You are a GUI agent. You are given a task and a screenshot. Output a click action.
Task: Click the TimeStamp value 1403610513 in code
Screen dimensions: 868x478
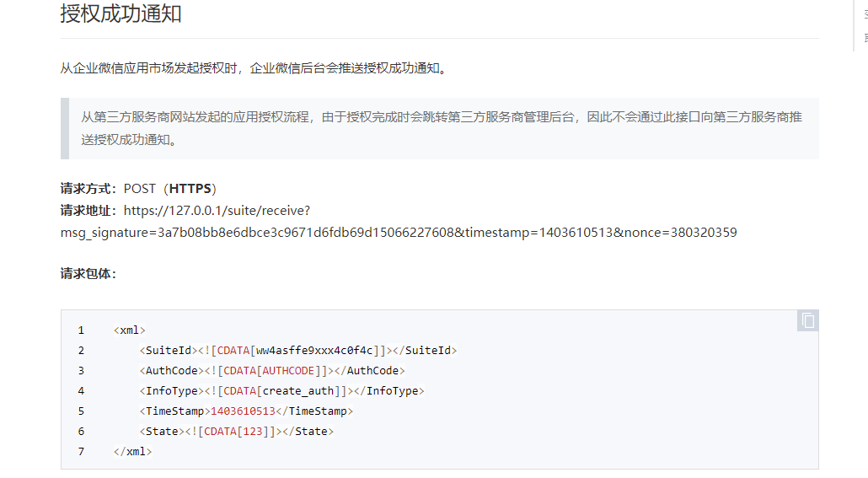[243, 411]
